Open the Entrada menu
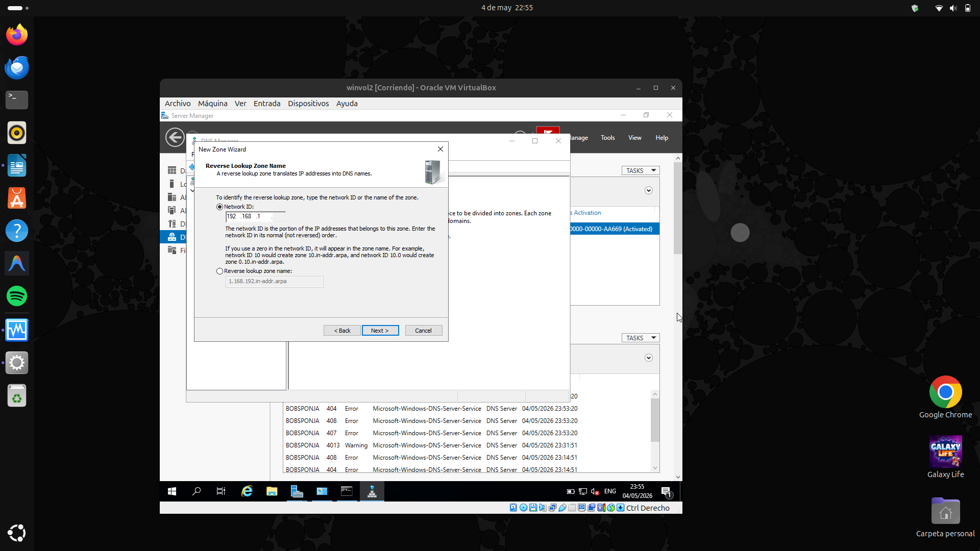Image resolution: width=980 pixels, height=551 pixels. tap(267, 104)
